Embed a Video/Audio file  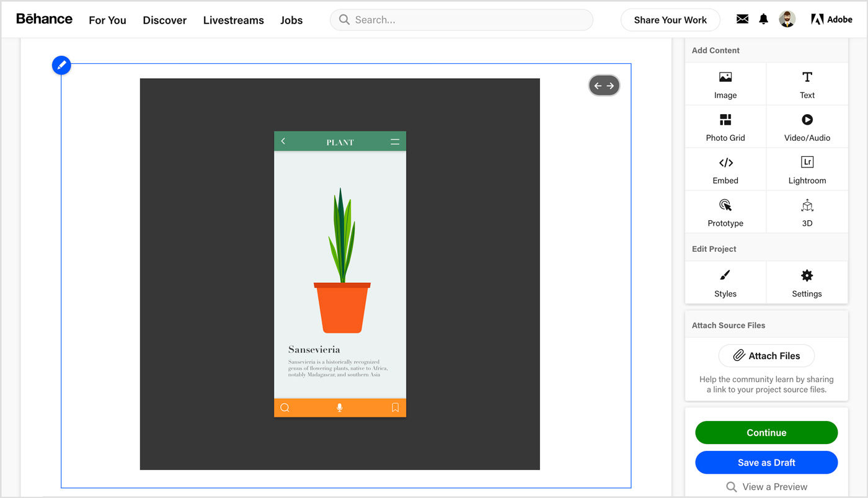pos(807,127)
